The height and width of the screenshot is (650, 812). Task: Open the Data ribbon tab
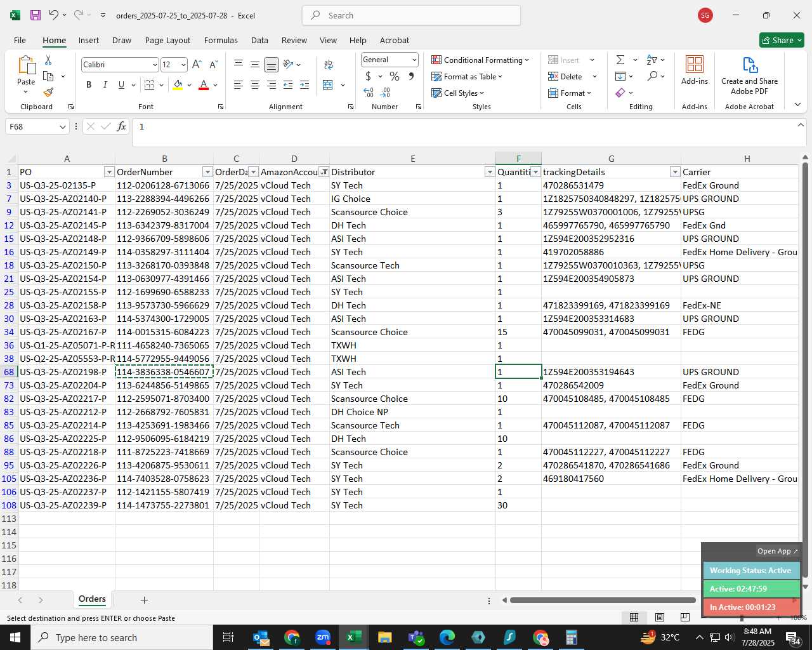(x=259, y=40)
